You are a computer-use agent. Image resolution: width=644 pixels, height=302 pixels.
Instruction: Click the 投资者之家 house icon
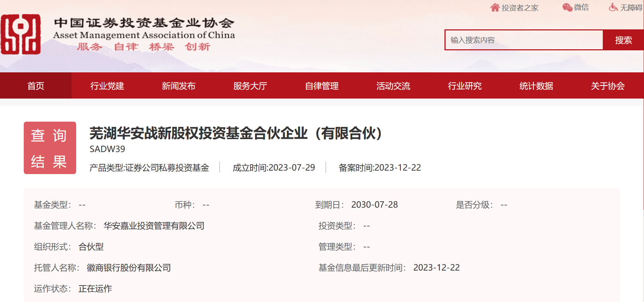[495, 7]
